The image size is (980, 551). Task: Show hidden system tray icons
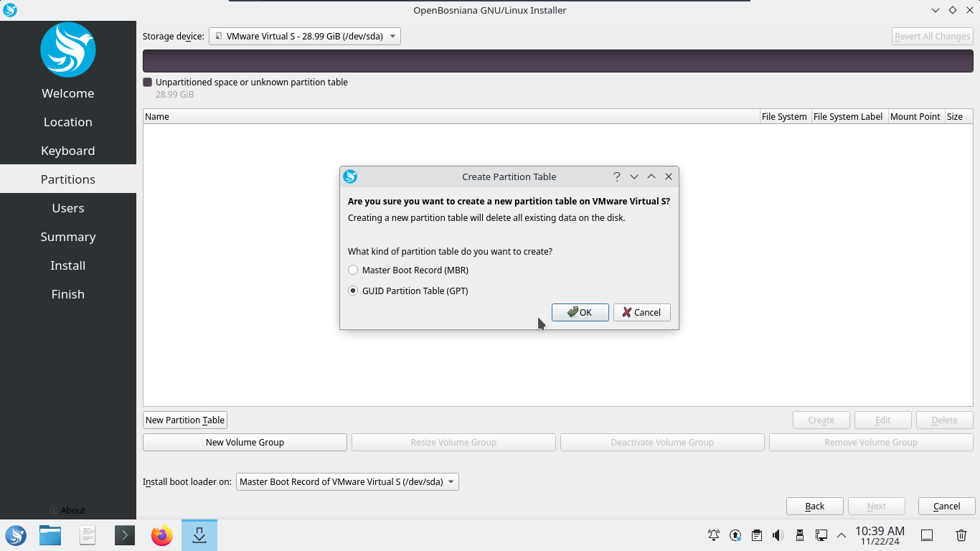point(842,535)
